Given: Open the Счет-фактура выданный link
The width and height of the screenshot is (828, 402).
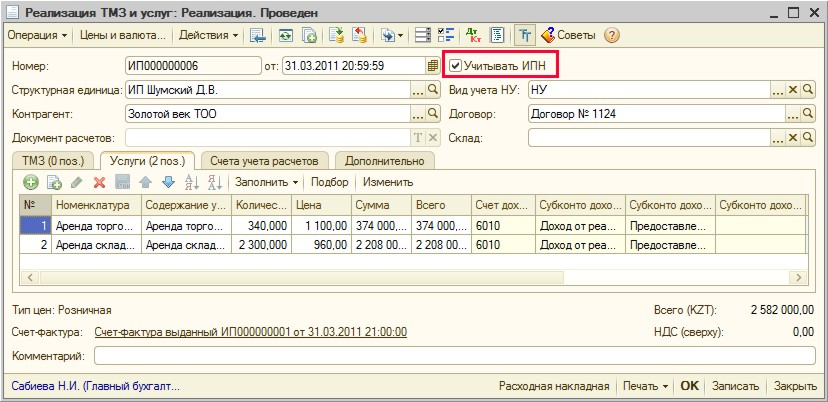Looking at the screenshot, I should 250,332.
